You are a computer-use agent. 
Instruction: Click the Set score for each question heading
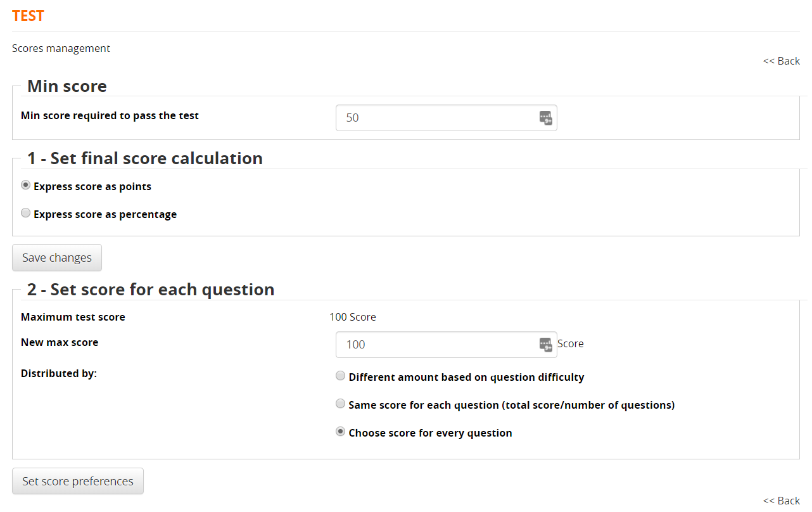click(x=150, y=290)
